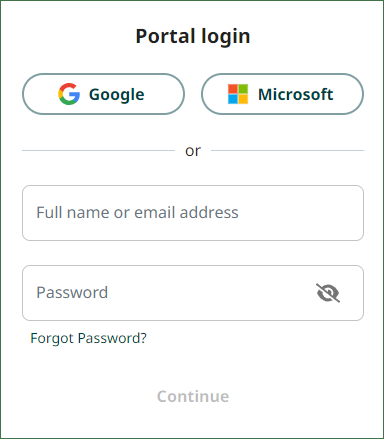Submit the login form with Continue
The height and width of the screenshot is (439, 384).
point(193,396)
